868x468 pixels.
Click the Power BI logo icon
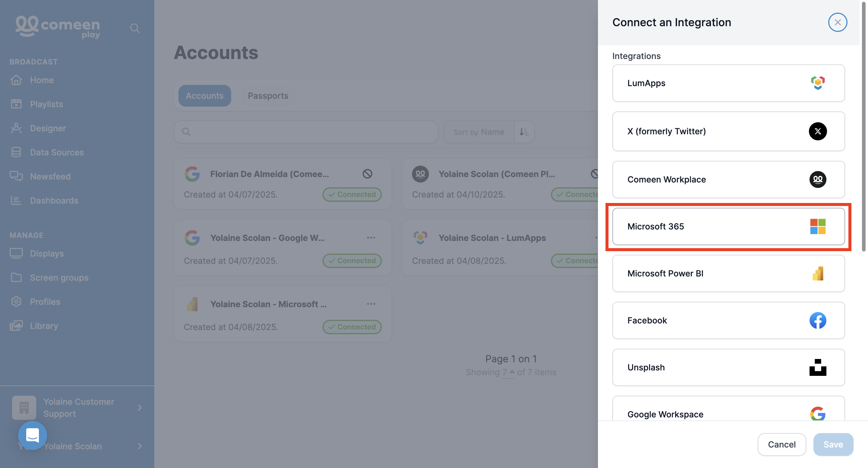[817, 273]
